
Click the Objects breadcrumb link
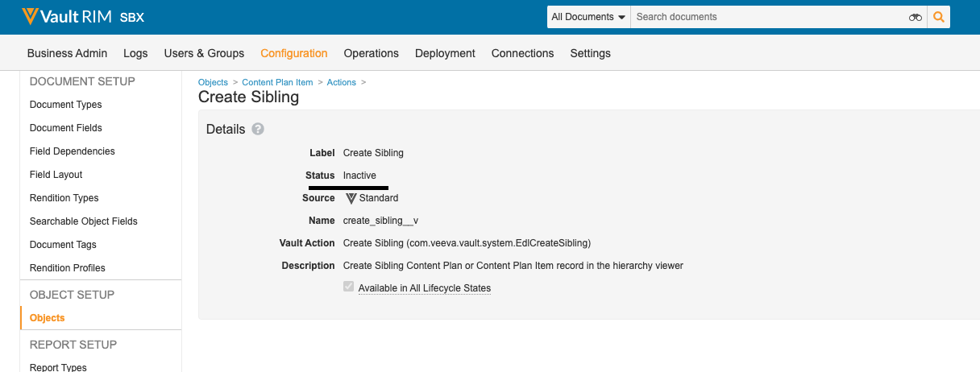(x=213, y=82)
